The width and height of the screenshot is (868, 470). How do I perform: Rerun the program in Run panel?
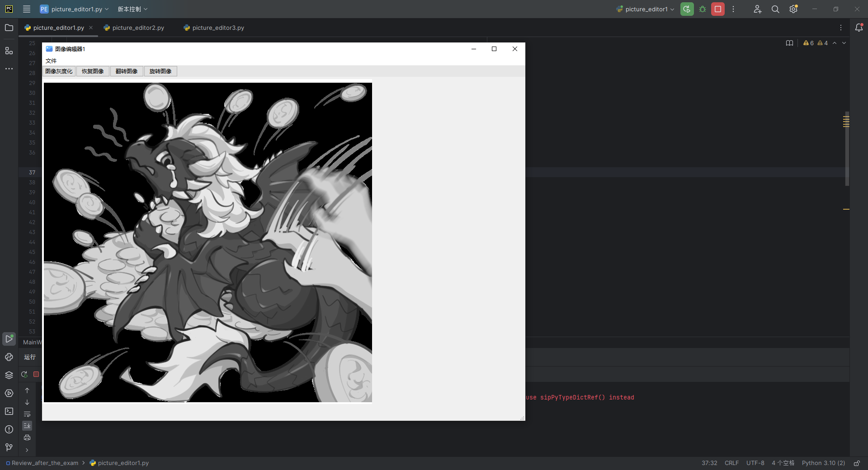point(24,374)
